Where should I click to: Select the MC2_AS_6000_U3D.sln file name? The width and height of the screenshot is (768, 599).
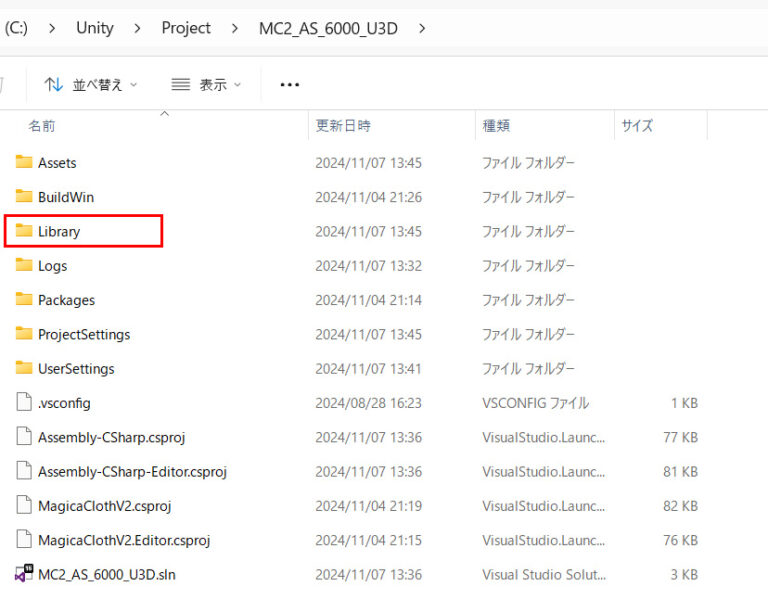click(x=107, y=574)
